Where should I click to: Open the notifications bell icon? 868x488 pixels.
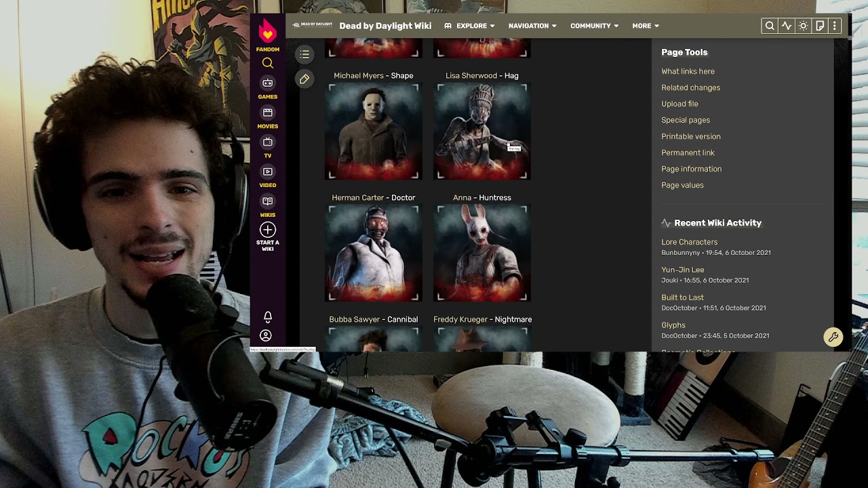(268, 317)
